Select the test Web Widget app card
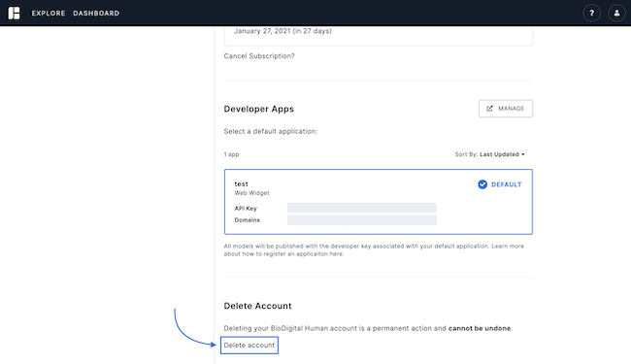The image size is (631, 364). point(379,202)
